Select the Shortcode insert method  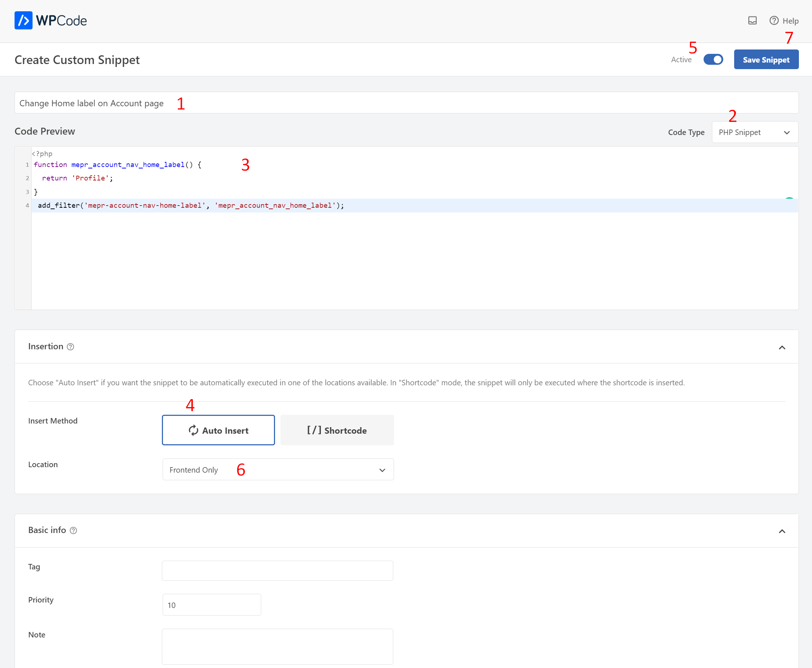[x=337, y=430]
